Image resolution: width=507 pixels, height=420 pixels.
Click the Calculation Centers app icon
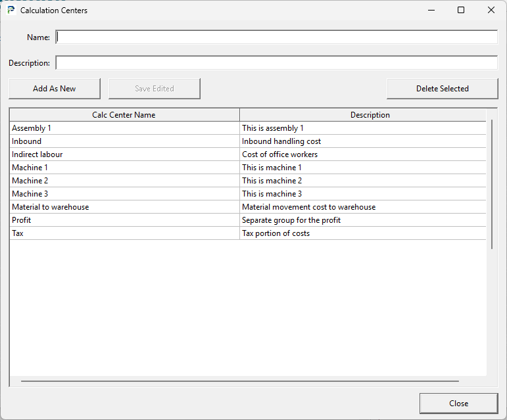[x=11, y=11]
